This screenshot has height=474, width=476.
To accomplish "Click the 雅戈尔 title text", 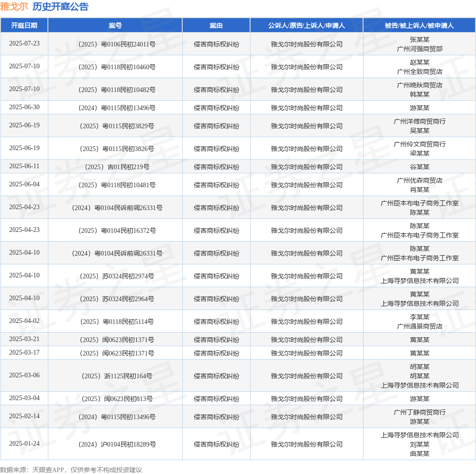I will click(x=14, y=7).
